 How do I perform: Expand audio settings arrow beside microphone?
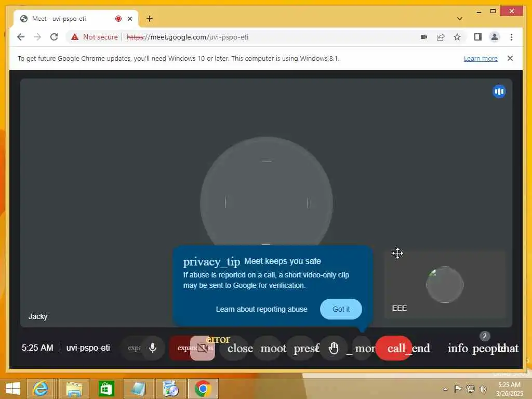[x=134, y=348]
